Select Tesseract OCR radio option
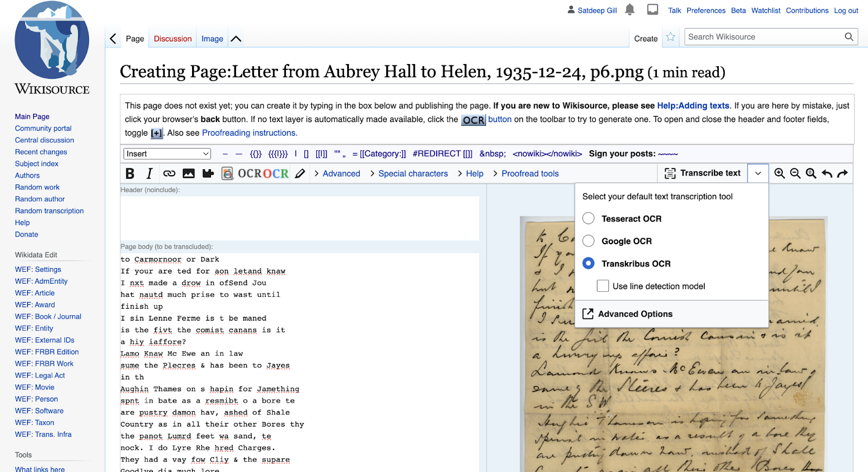This screenshot has width=868, height=472. (x=589, y=219)
